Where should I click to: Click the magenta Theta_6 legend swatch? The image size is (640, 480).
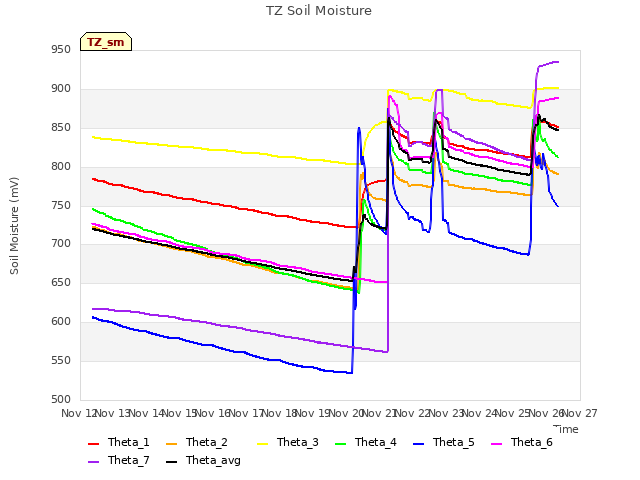tap(496, 444)
